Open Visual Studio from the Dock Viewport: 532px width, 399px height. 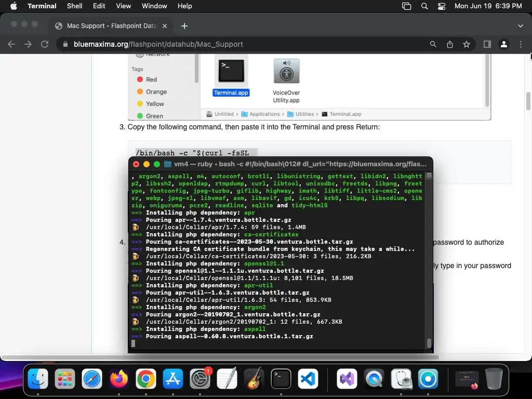point(347,379)
